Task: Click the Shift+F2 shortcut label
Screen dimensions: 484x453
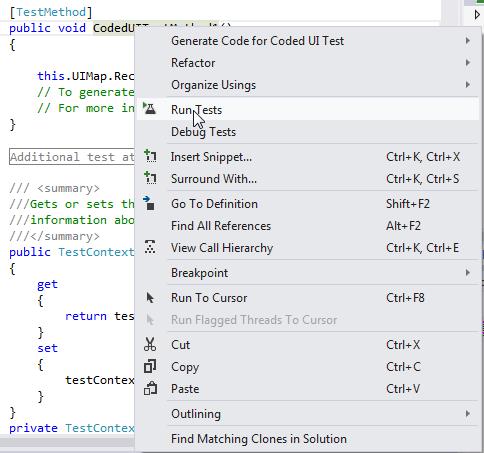Action: (x=408, y=204)
